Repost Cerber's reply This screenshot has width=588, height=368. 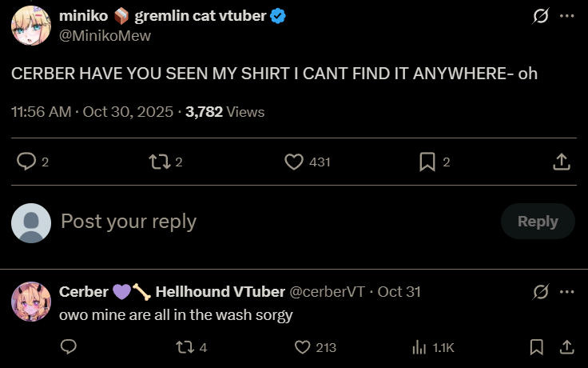tap(185, 347)
